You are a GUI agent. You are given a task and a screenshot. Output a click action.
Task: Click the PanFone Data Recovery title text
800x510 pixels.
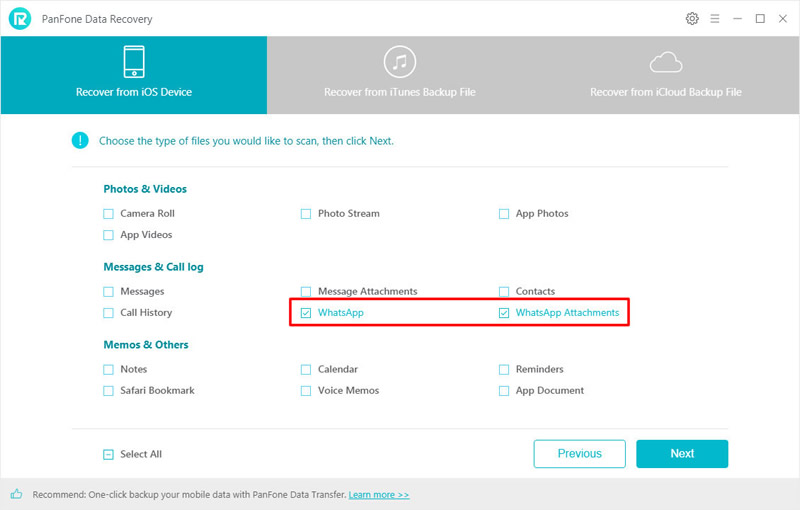tap(97, 19)
